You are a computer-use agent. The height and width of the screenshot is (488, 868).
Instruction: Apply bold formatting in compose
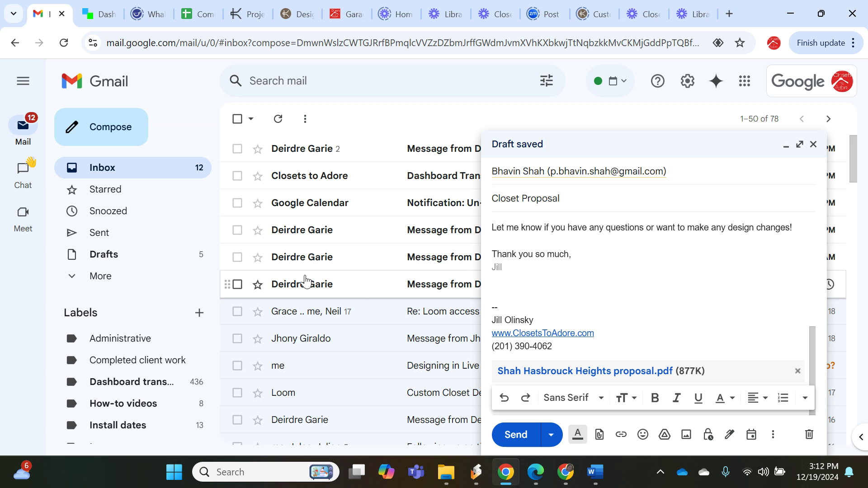tap(654, 398)
